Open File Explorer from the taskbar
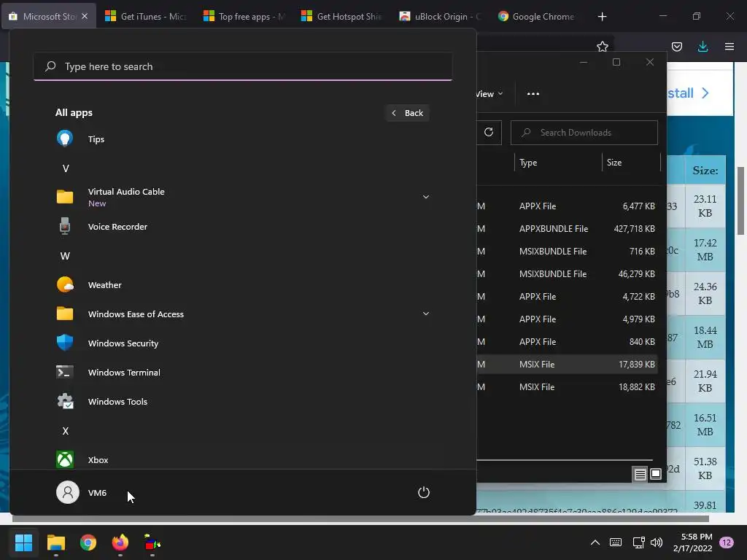Image resolution: width=747 pixels, height=560 pixels. (x=55, y=542)
